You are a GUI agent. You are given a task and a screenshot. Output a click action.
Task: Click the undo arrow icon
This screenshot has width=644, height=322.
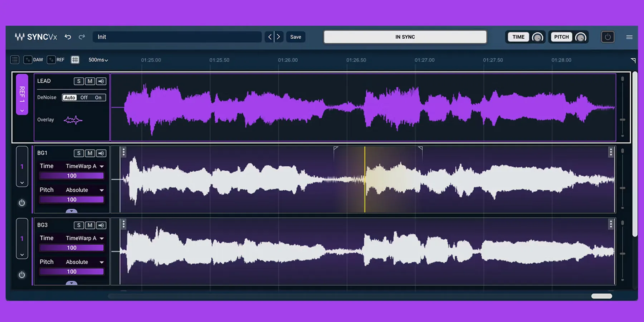tap(68, 37)
